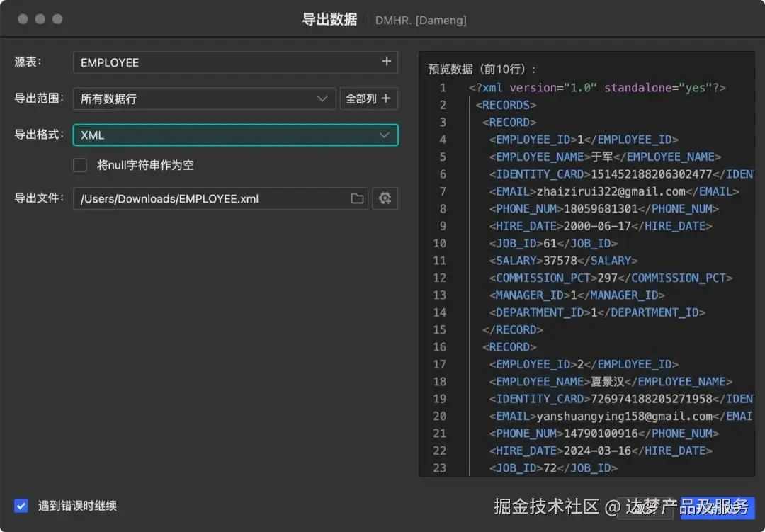Enable 将null字符串作为空 checkbox
This screenshot has width=765, height=532.
pos(80,165)
